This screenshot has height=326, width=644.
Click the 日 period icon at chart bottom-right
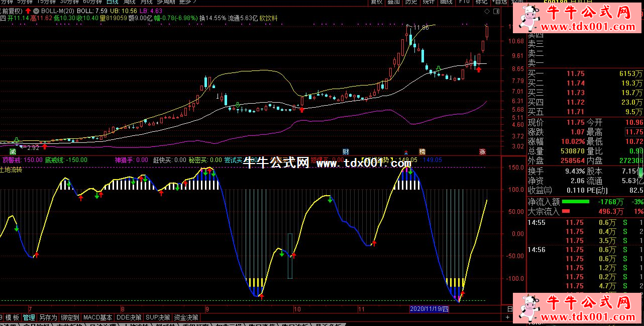(x=509, y=309)
